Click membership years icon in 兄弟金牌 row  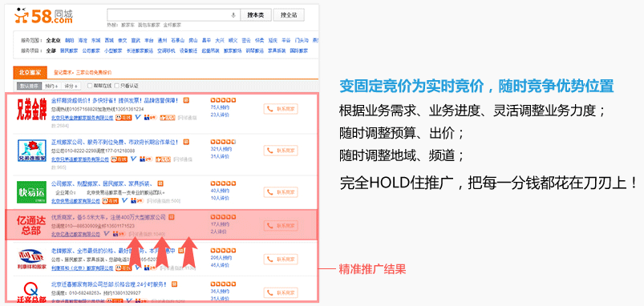(x=150, y=118)
